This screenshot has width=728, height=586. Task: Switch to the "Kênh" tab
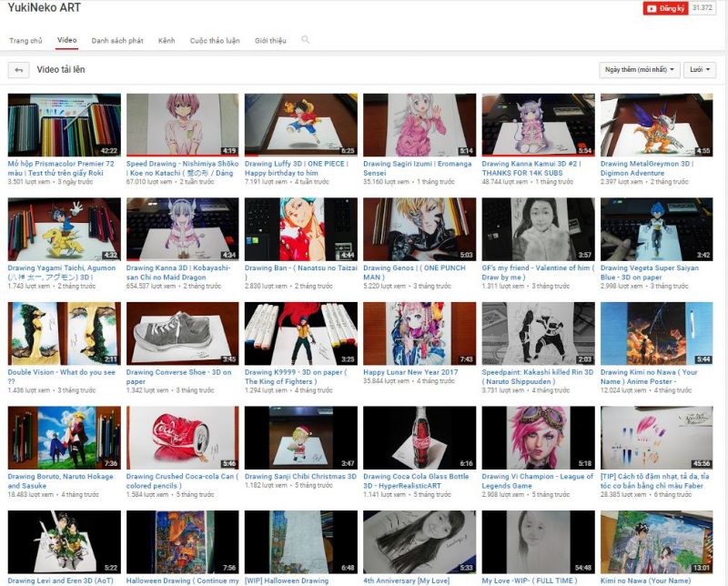(x=167, y=39)
